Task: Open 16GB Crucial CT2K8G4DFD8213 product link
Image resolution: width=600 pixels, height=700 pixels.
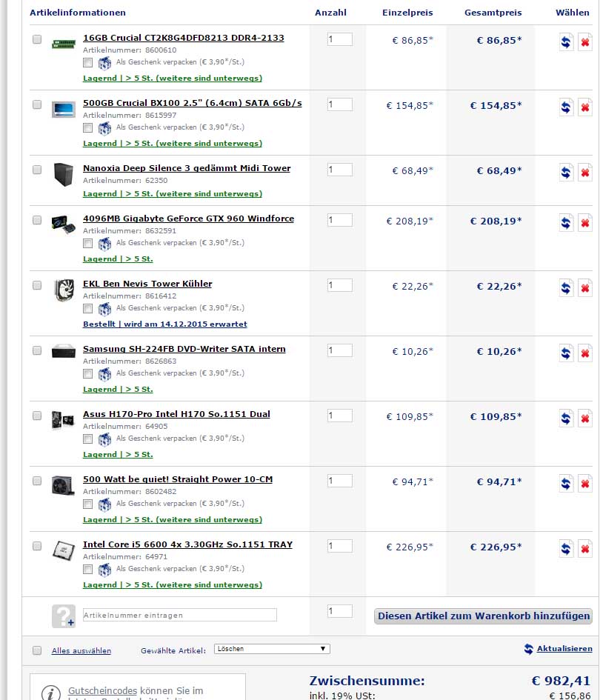Action: click(x=184, y=38)
